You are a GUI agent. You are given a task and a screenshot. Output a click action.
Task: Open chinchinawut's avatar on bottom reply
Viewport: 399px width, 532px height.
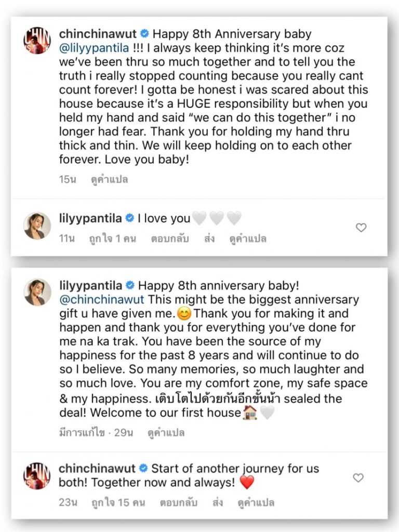pos(37,475)
